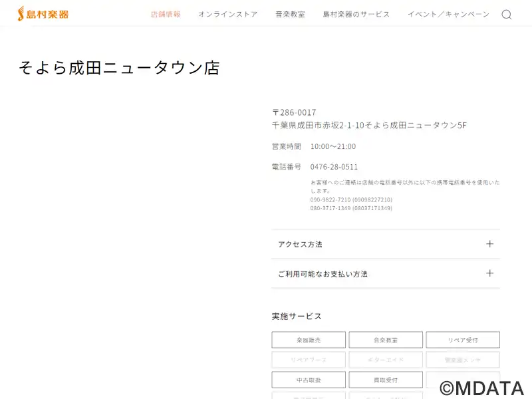
Task: Click the greyed-out リペアブース service button
Action: click(309, 360)
